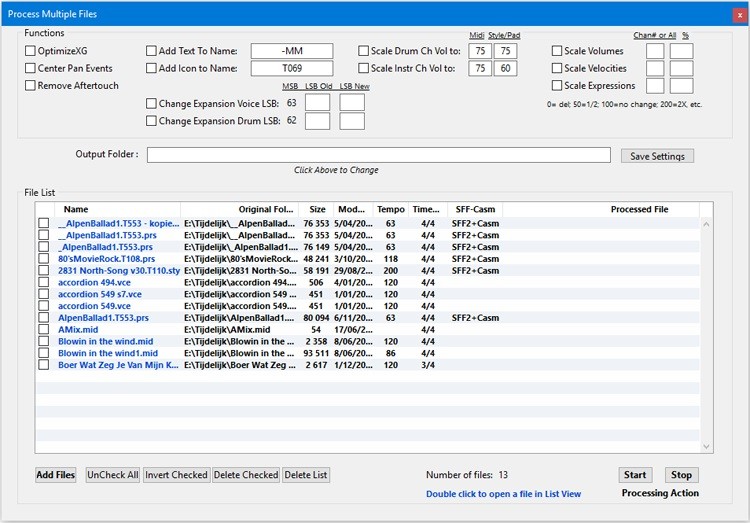Click the Stop button
750x523 pixels.
[x=681, y=475]
